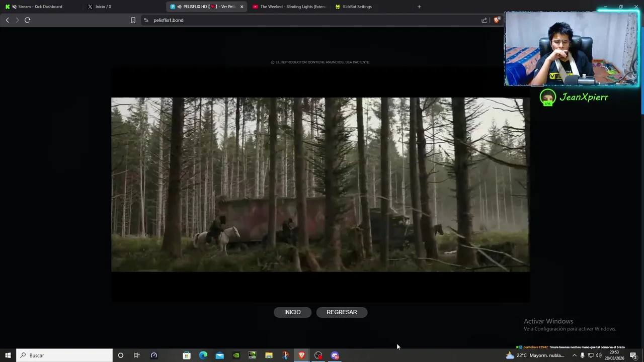
Task: Select the PELISFLIX HD tab
Action: (x=206, y=7)
